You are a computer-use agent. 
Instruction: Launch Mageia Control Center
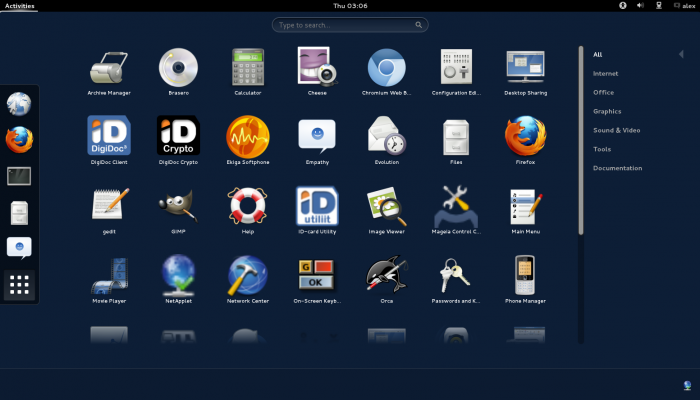pyautogui.click(x=456, y=210)
